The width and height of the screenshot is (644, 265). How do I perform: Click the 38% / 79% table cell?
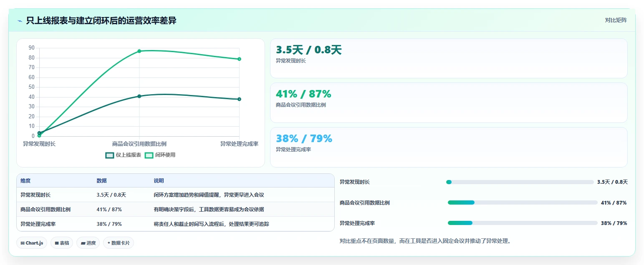[109, 224]
